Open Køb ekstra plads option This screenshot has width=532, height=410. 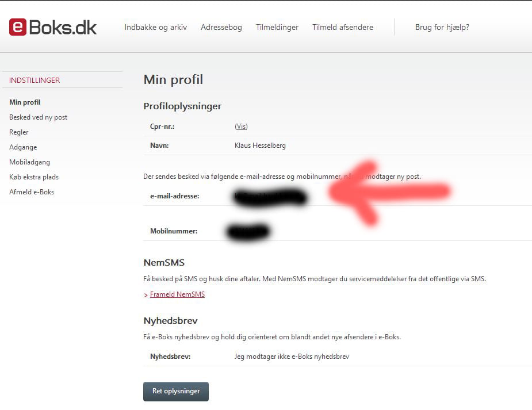pos(34,177)
